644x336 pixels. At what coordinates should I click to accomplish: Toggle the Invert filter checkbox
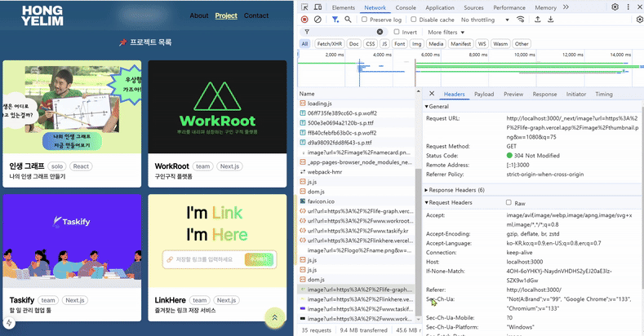point(397,32)
